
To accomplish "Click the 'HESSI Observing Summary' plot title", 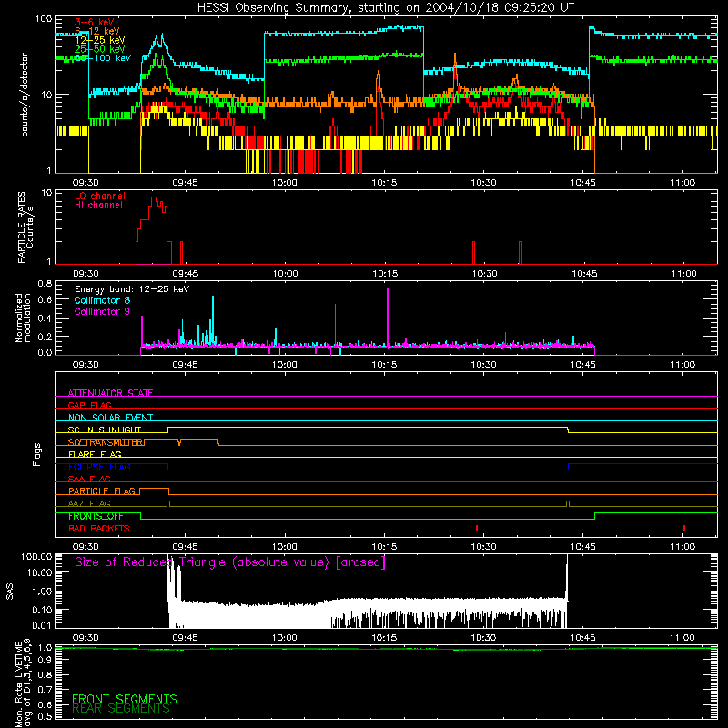I will coord(385,8).
